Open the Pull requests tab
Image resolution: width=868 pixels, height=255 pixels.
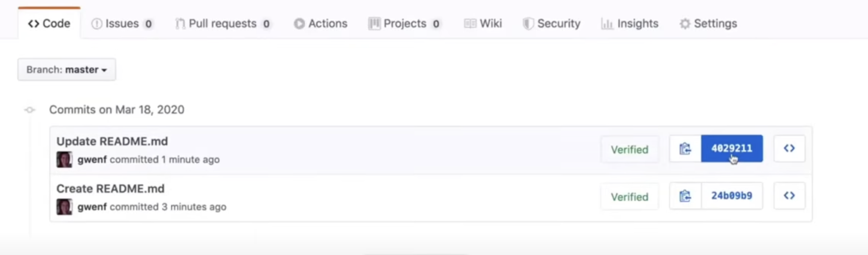[x=223, y=23]
